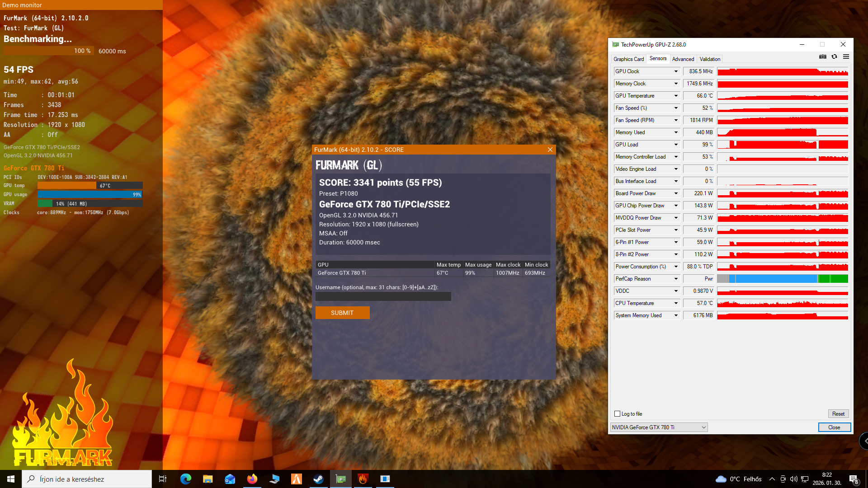
Task: Expand the GPU Clock sensor dropdown
Action: [676, 71]
